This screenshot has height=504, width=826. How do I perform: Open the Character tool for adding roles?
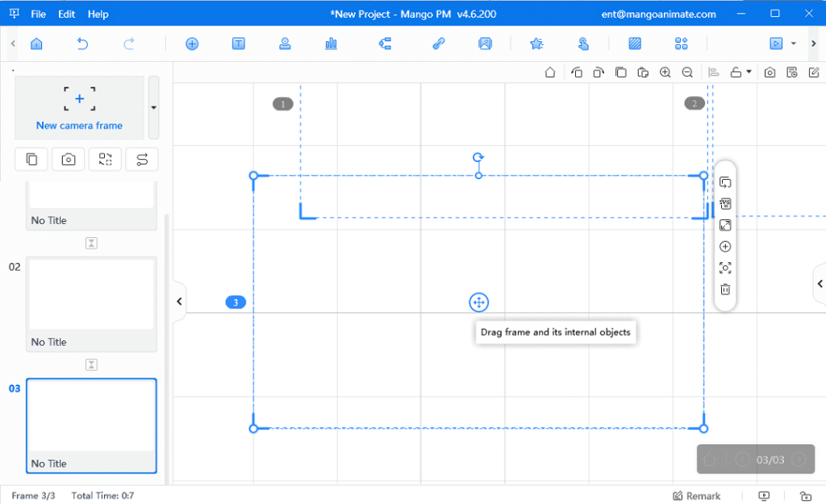click(285, 44)
